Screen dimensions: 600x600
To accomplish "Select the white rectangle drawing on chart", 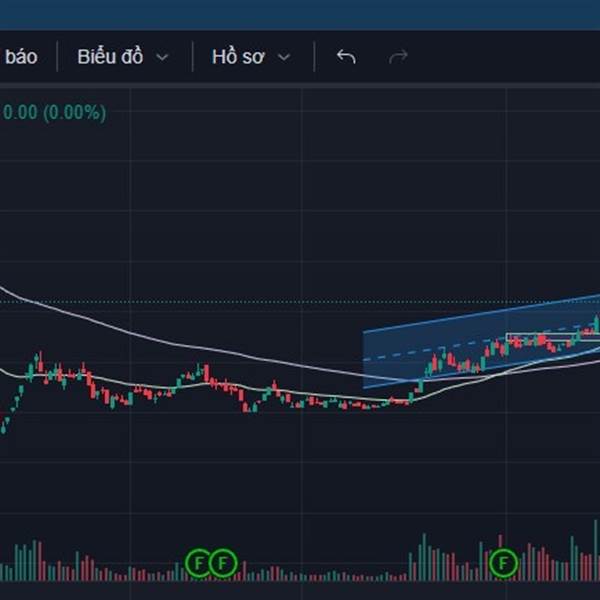I will coord(553,337).
